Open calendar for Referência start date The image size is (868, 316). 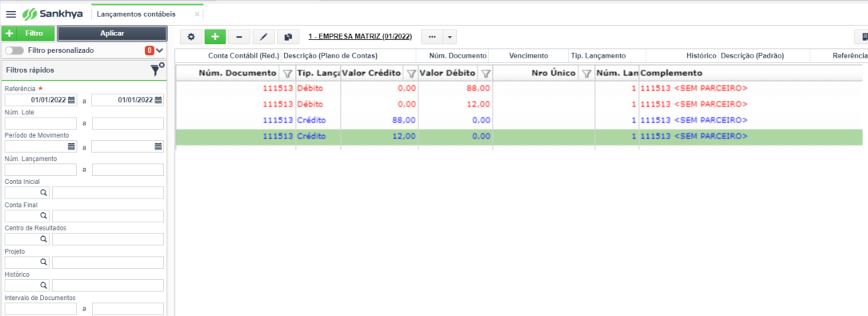pyautogui.click(x=71, y=100)
